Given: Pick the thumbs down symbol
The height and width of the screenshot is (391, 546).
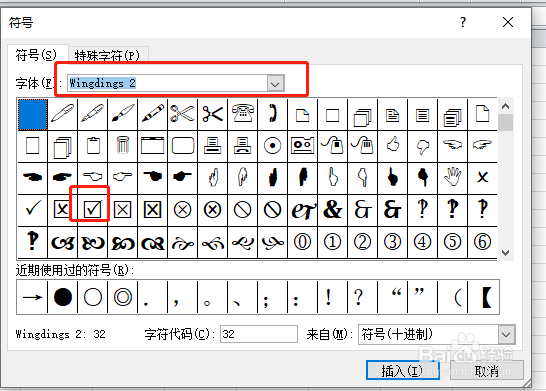Looking at the screenshot, I should (x=422, y=145).
